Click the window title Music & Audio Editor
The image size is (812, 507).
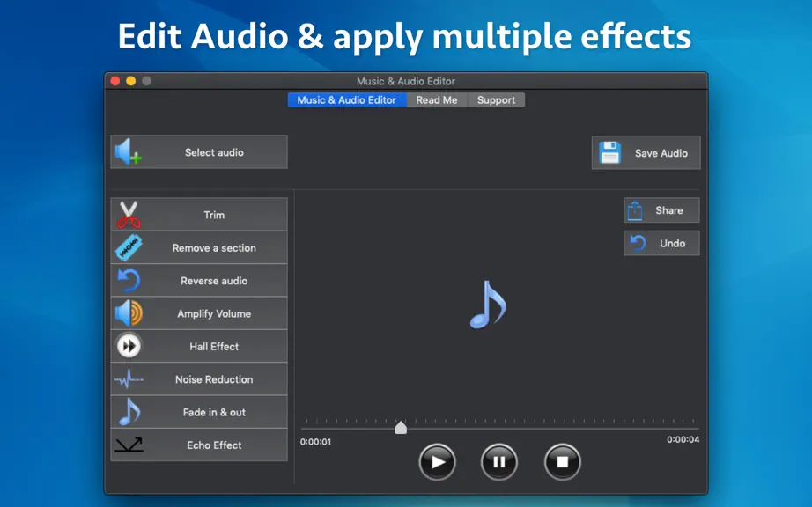(x=405, y=81)
